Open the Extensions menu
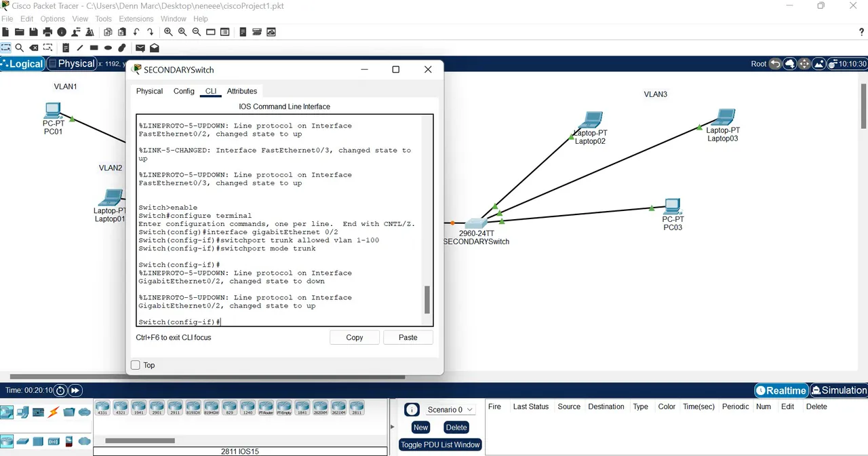The height and width of the screenshot is (456, 868). (x=136, y=19)
